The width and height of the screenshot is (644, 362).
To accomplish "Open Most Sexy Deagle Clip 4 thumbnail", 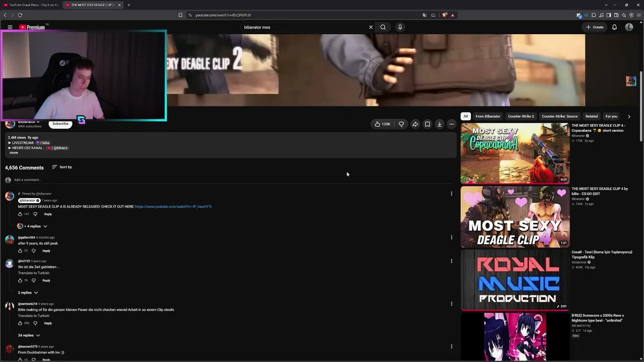I will tap(515, 217).
